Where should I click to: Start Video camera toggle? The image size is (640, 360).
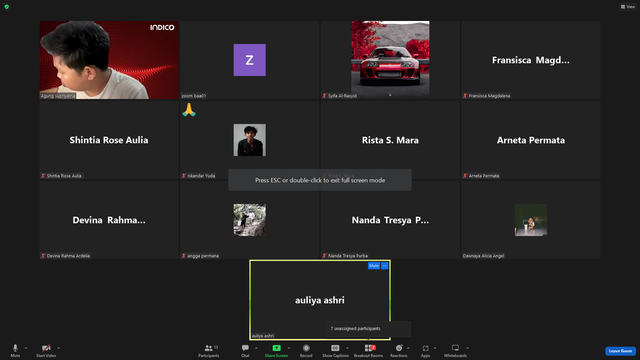(46, 350)
